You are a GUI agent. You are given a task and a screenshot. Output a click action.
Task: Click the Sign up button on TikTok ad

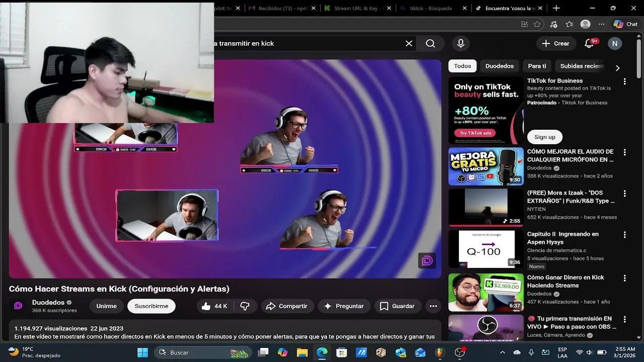click(545, 137)
